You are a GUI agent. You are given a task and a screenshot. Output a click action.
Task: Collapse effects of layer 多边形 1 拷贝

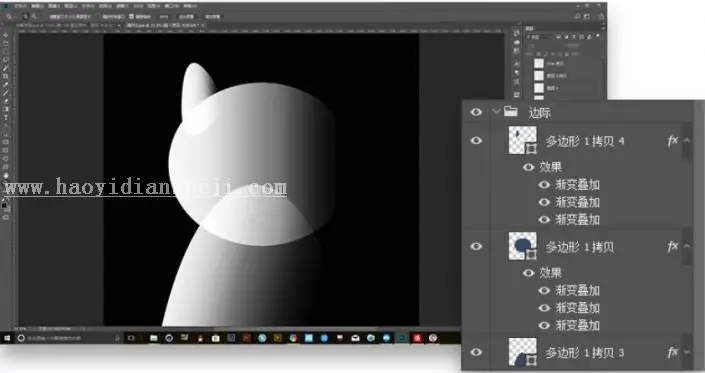pos(687,246)
